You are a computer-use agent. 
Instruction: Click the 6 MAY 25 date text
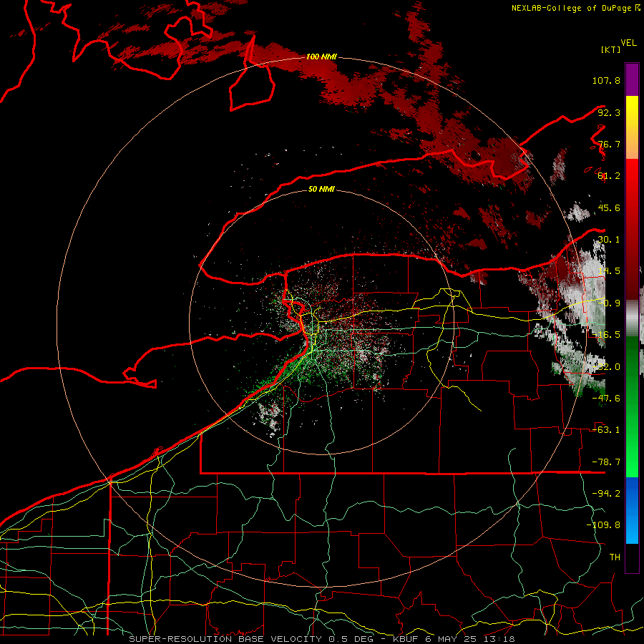click(x=451, y=639)
